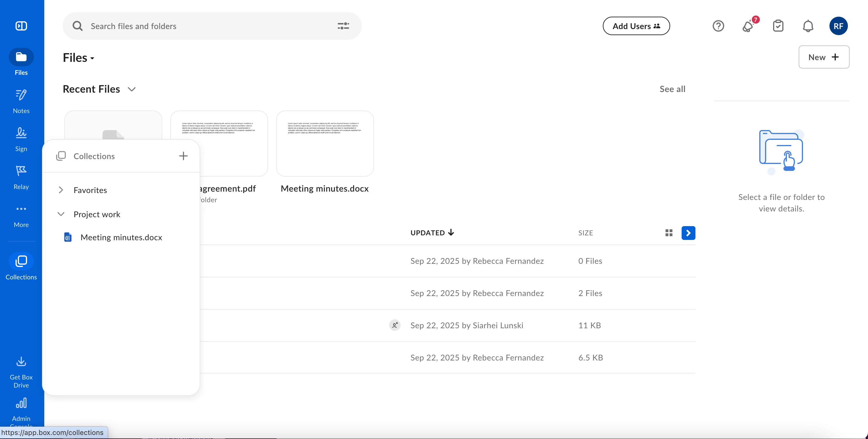Open Meeting minutes.docx in the Collections panel

click(121, 238)
